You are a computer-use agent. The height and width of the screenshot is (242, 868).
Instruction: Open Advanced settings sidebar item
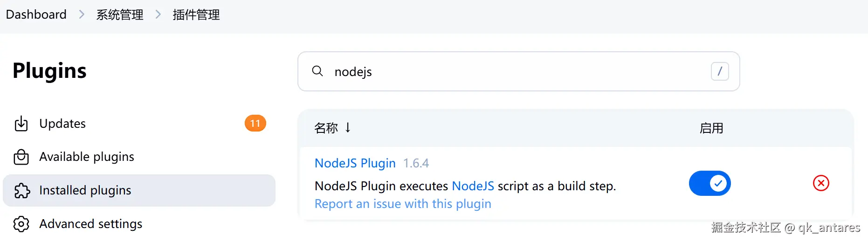[91, 224]
